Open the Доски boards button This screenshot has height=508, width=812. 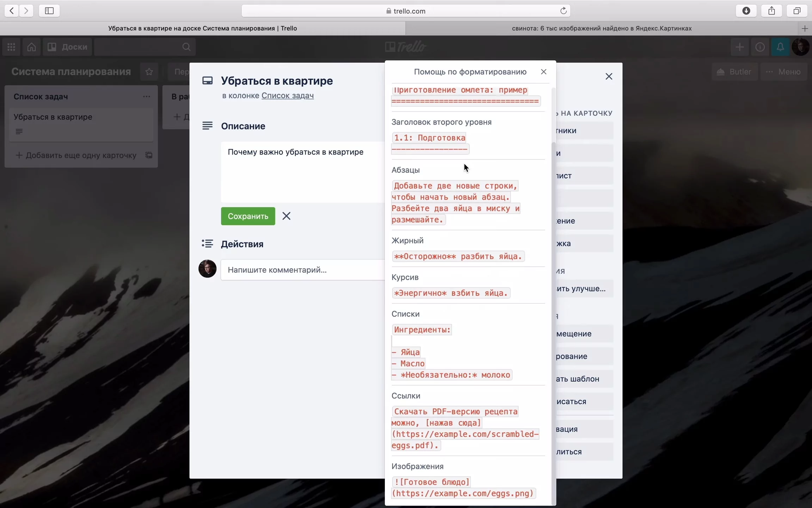click(x=68, y=47)
